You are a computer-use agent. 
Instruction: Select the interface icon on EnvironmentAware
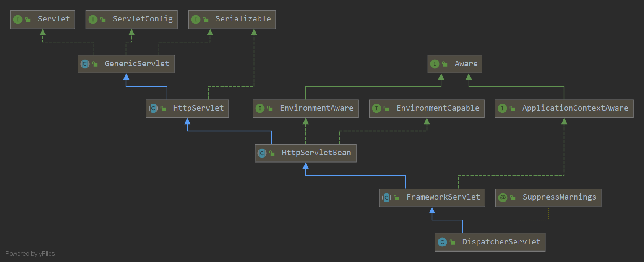pos(261,108)
